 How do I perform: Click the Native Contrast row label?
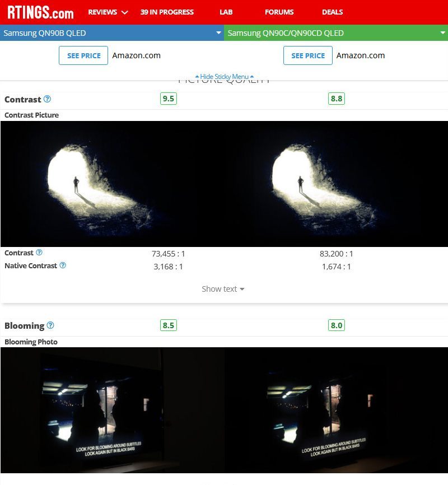click(x=31, y=265)
